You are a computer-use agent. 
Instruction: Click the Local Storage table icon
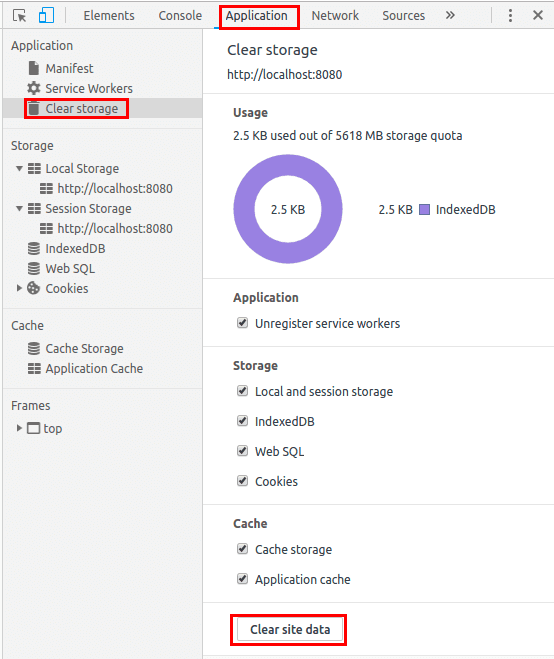point(34,169)
